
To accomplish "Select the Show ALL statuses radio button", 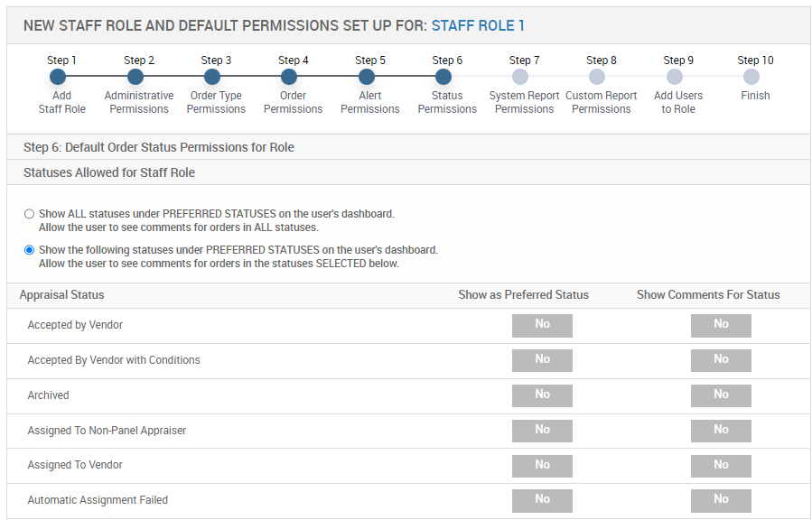I will tap(30, 214).
